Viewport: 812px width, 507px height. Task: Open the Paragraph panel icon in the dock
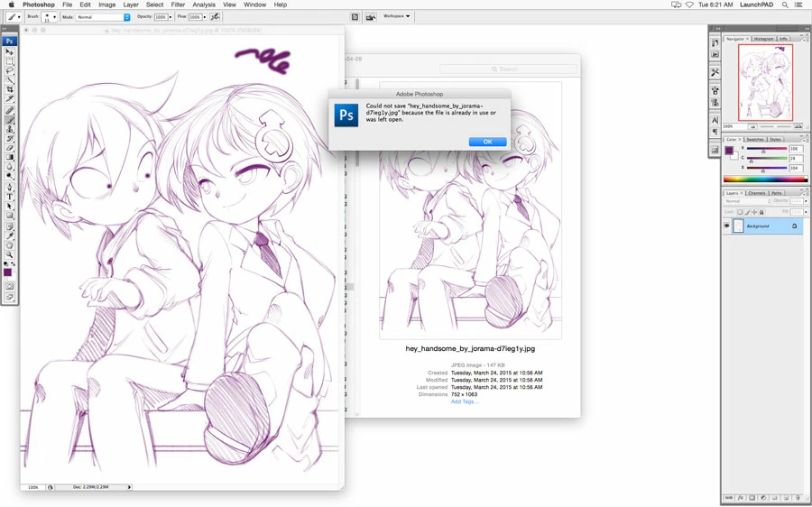click(715, 132)
